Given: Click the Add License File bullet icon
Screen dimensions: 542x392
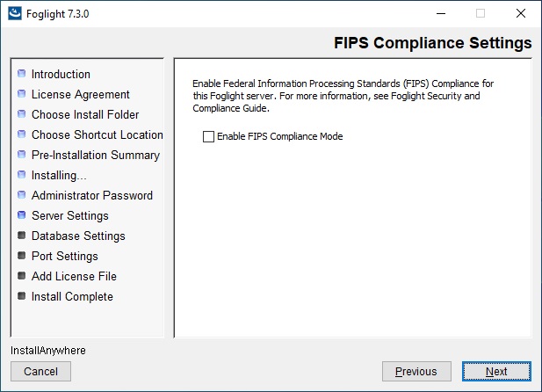Looking at the screenshot, I should tap(21, 276).
